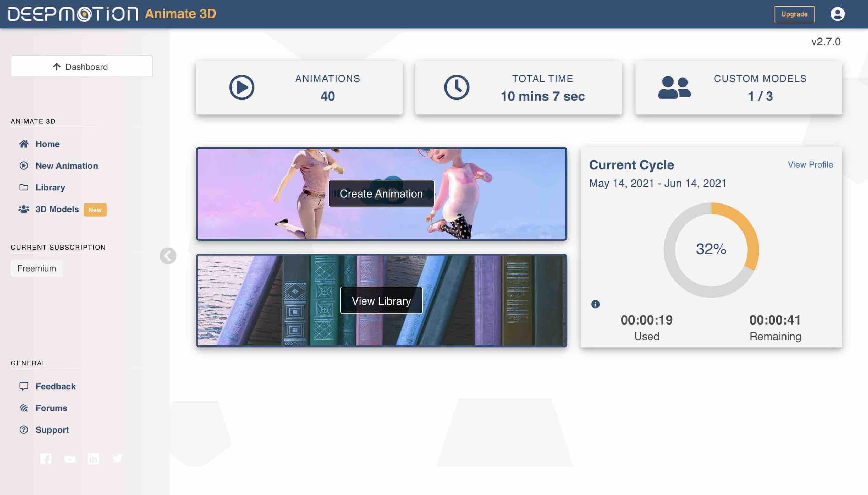
Task: Open the Home menu item
Action: click(48, 144)
